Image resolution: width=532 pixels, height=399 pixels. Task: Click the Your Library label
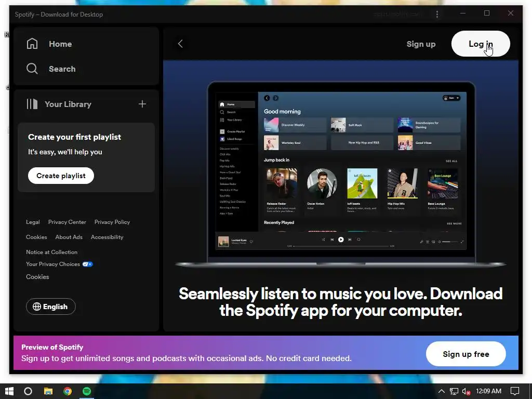point(68,104)
